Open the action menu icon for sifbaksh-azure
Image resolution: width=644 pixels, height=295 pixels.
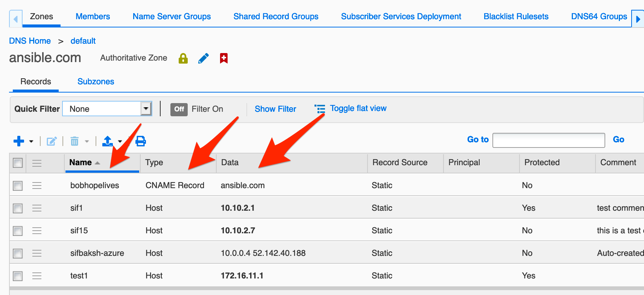click(37, 253)
